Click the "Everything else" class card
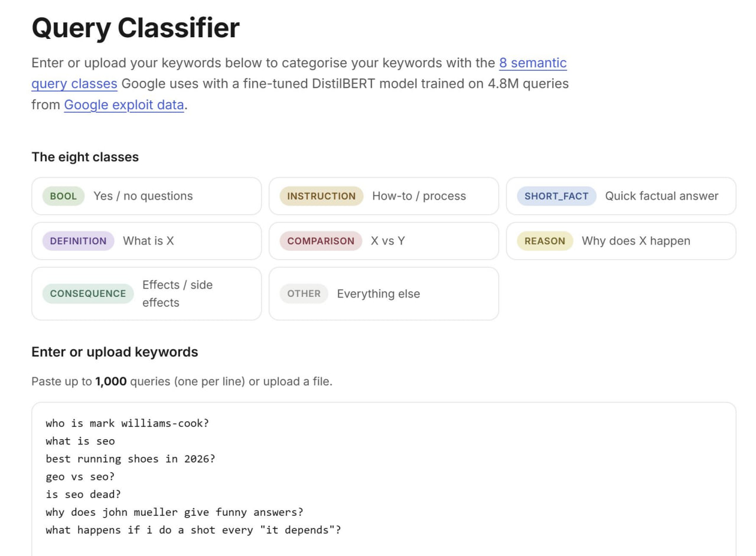Viewport: 756px width, 556px height. click(384, 293)
